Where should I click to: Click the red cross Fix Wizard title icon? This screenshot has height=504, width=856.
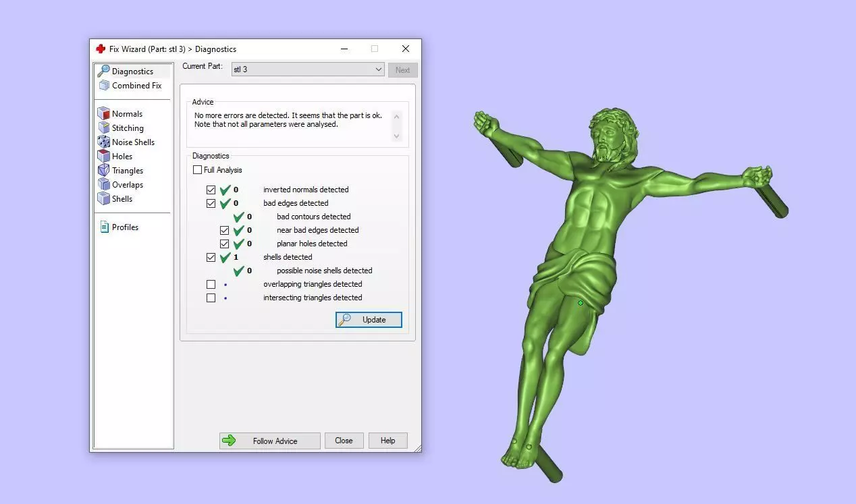pyautogui.click(x=101, y=49)
